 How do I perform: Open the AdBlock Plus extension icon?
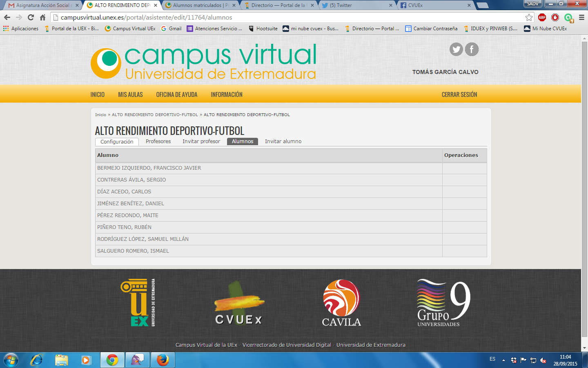click(542, 17)
